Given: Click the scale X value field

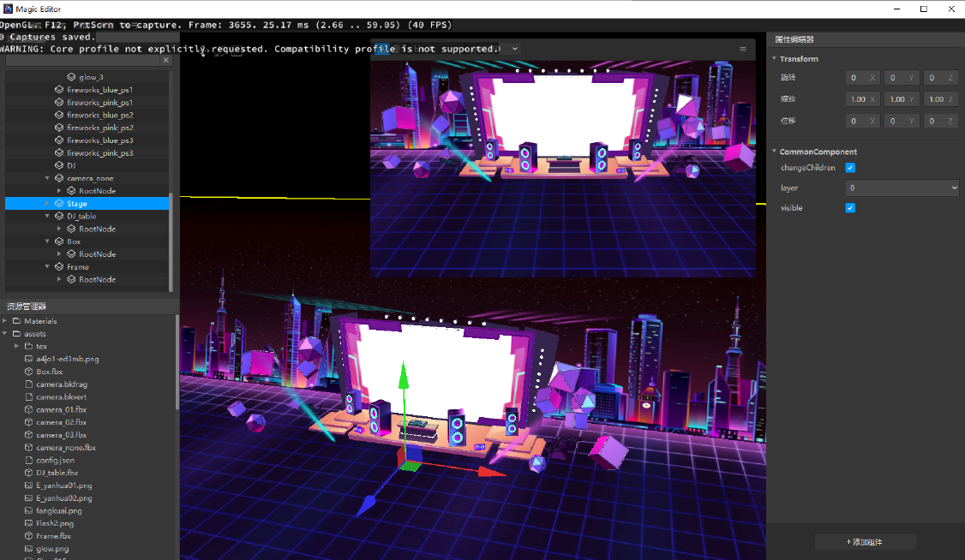Looking at the screenshot, I should [x=857, y=99].
